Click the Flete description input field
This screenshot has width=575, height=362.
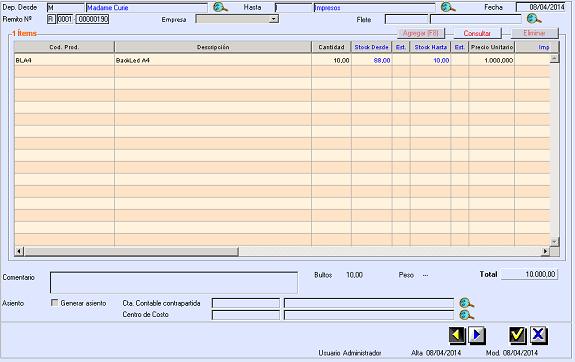[x=476, y=19]
